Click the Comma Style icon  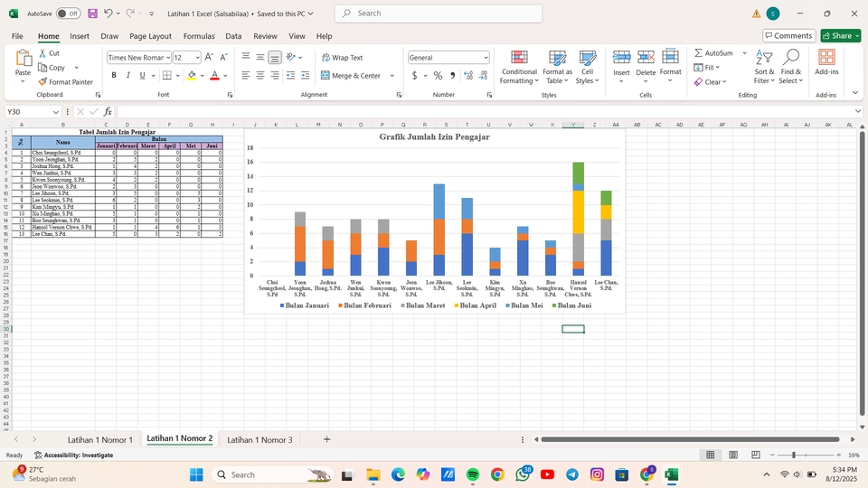tap(453, 75)
